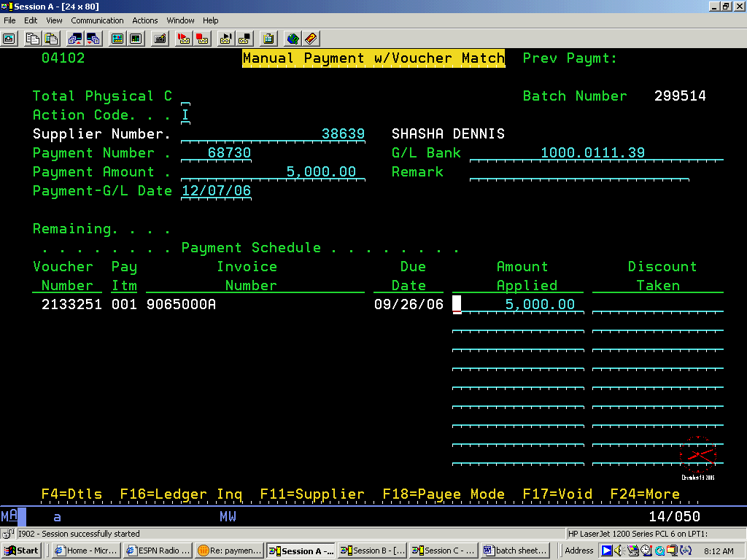This screenshot has width=747, height=560.
Task: Click the Payment Amount field
Action: tap(268, 172)
